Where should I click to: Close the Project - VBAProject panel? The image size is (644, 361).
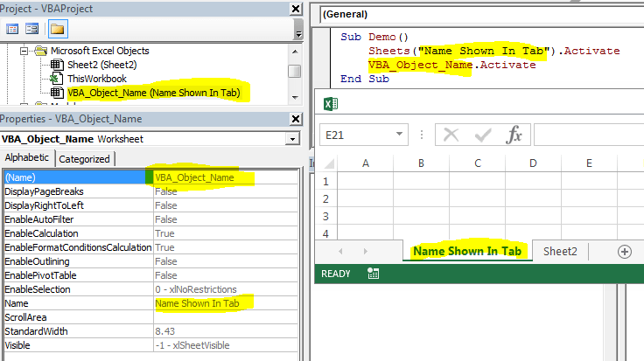(x=296, y=9)
